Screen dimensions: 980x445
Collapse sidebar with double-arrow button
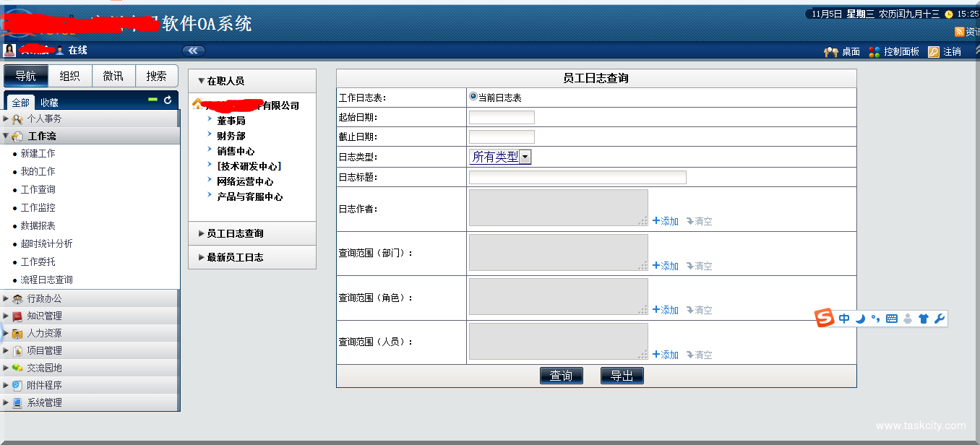pyautogui.click(x=193, y=51)
